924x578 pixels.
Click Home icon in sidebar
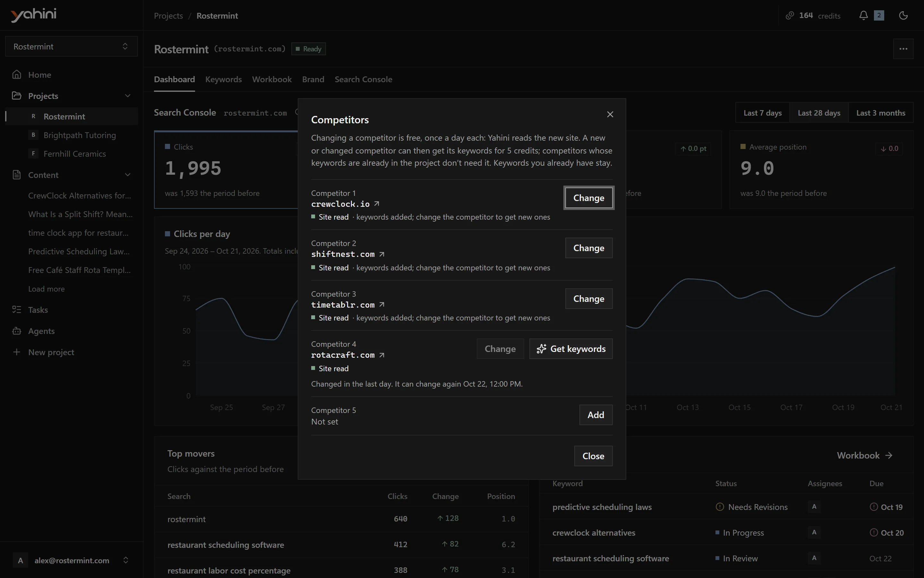[16, 74]
